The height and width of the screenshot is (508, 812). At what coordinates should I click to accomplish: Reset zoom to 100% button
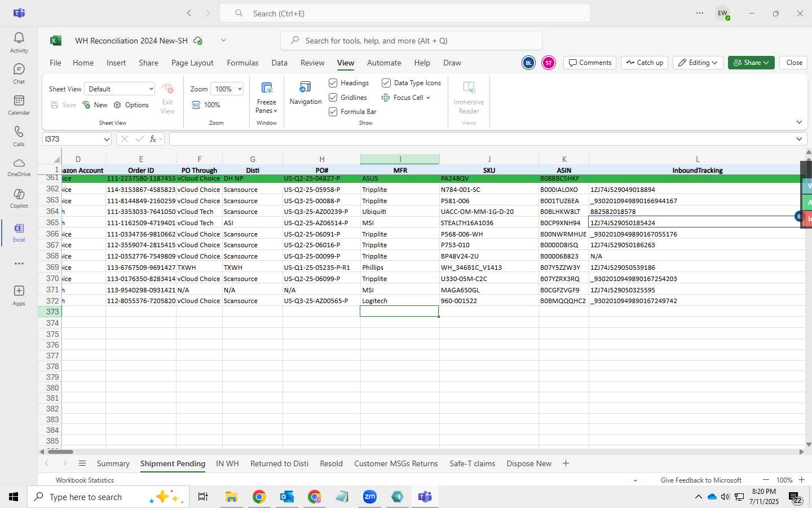point(206,105)
